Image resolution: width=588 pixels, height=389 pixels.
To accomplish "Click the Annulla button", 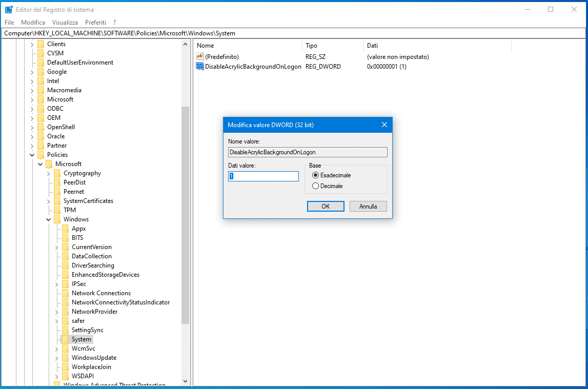I will (368, 207).
